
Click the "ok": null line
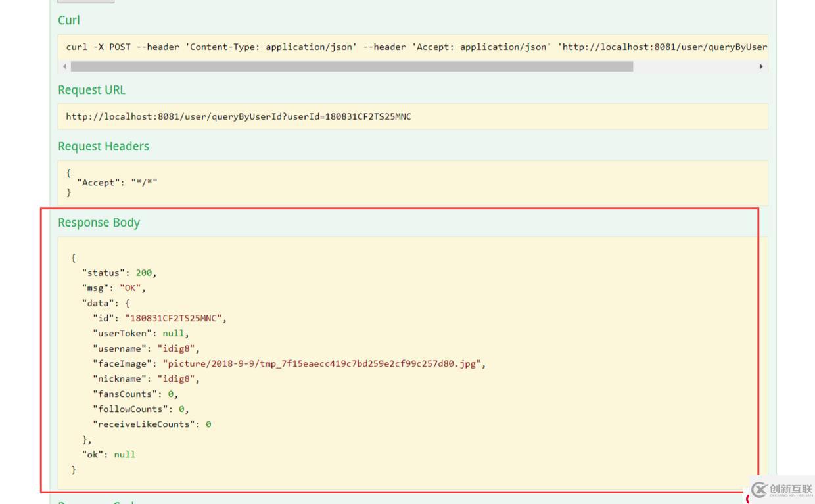tap(108, 454)
